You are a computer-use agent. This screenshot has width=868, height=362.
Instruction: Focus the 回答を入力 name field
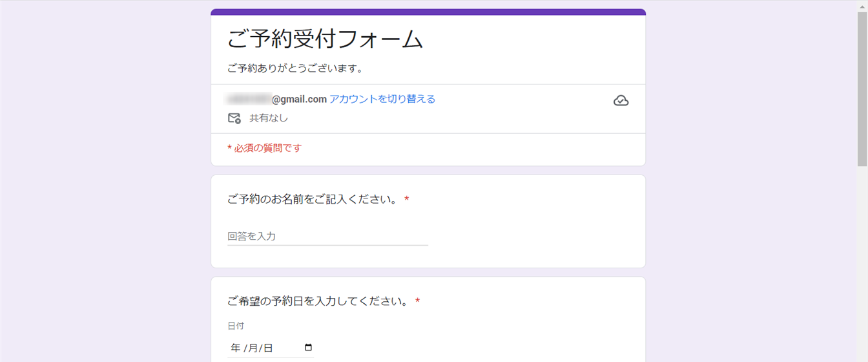coord(327,237)
